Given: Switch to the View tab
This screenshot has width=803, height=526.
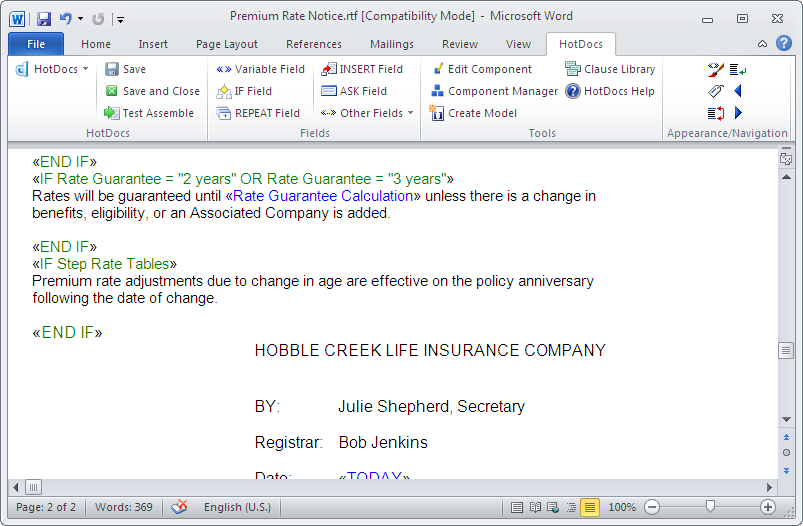Looking at the screenshot, I should point(518,44).
